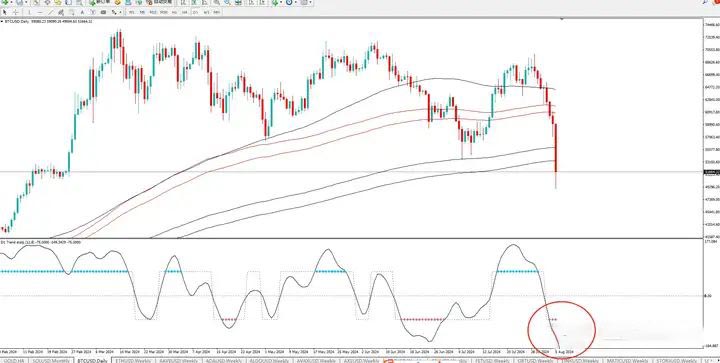Activate the crosshair tool
Screen dimensions: 720x363
pos(15,12)
